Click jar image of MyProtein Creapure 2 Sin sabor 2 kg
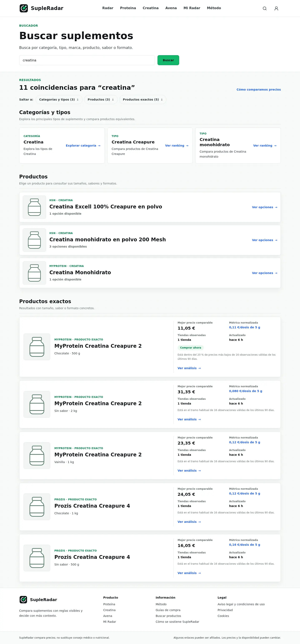Viewport: 300px width, 644px height. click(x=37, y=404)
